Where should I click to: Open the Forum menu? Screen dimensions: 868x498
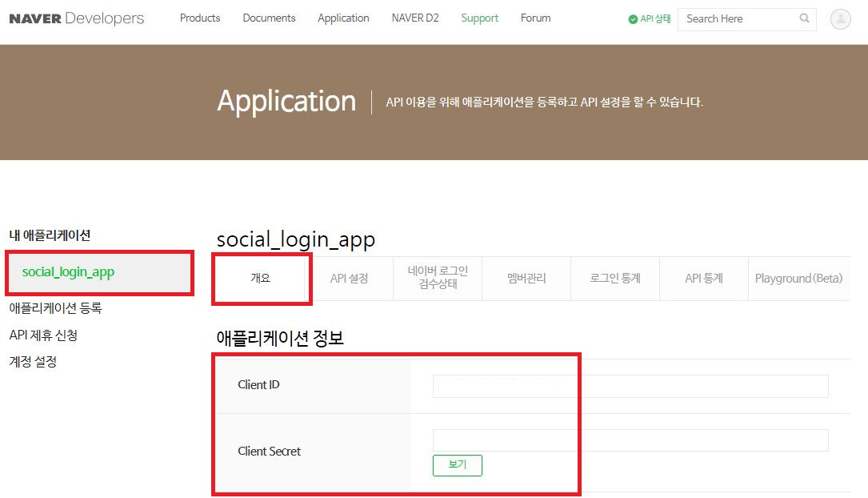click(535, 18)
